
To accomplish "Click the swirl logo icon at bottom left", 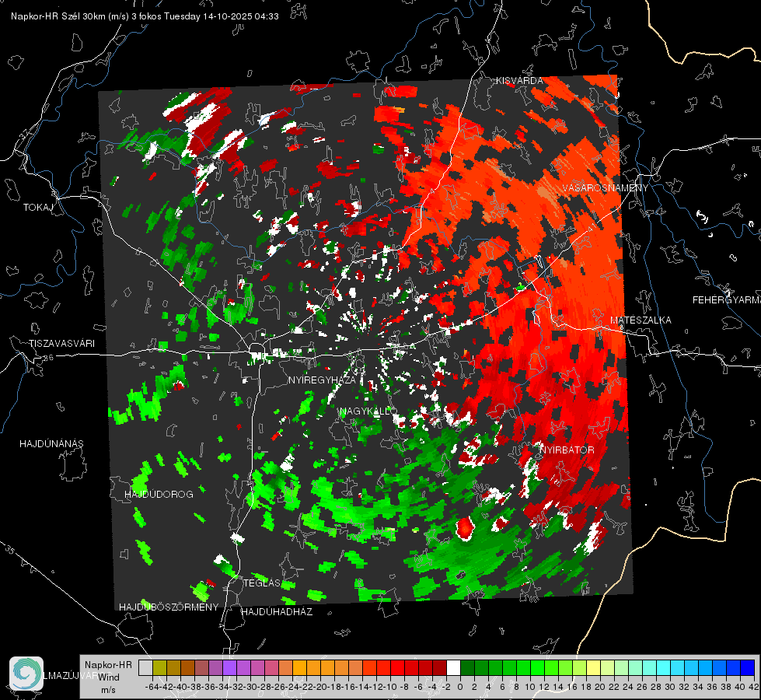I will pos(26,674).
